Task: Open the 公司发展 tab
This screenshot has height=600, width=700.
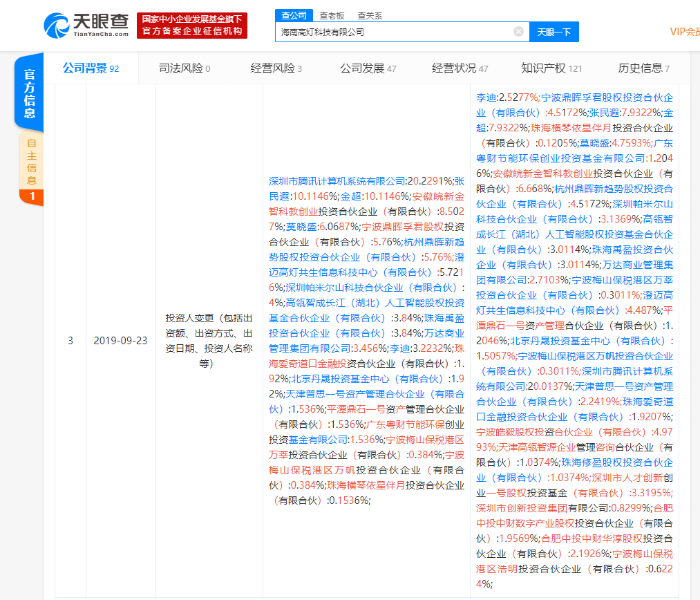Action: [368, 68]
